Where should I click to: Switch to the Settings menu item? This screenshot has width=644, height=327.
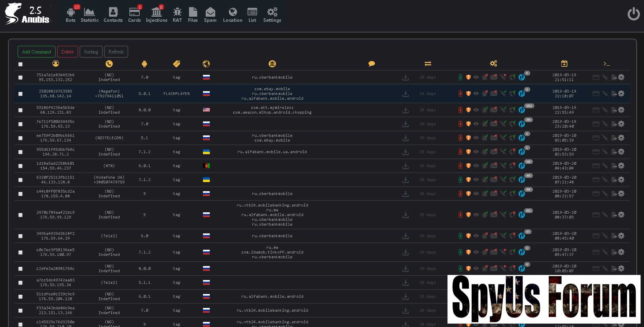[x=272, y=15]
